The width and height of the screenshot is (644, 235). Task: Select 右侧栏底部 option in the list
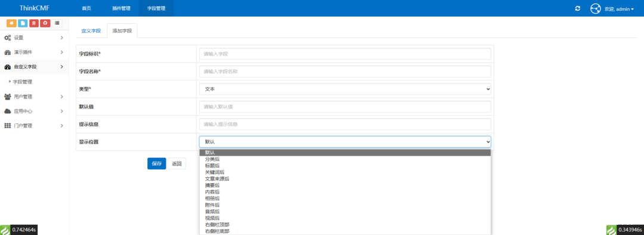(x=345, y=231)
